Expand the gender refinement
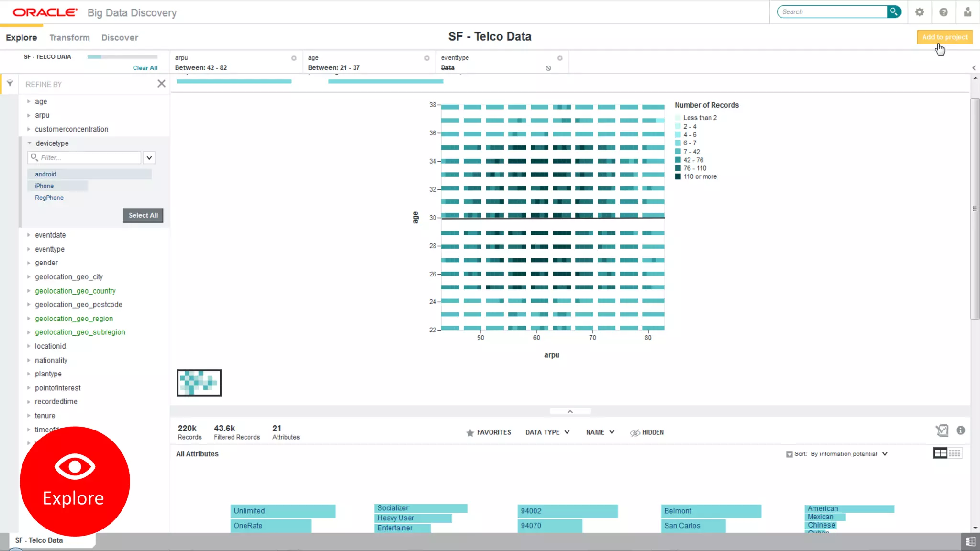The height and width of the screenshot is (551, 980). (x=46, y=263)
